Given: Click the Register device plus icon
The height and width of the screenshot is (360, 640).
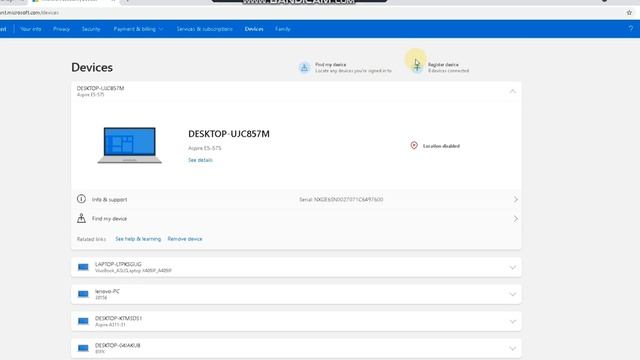Looking at the screenshot, I should 417,67.
